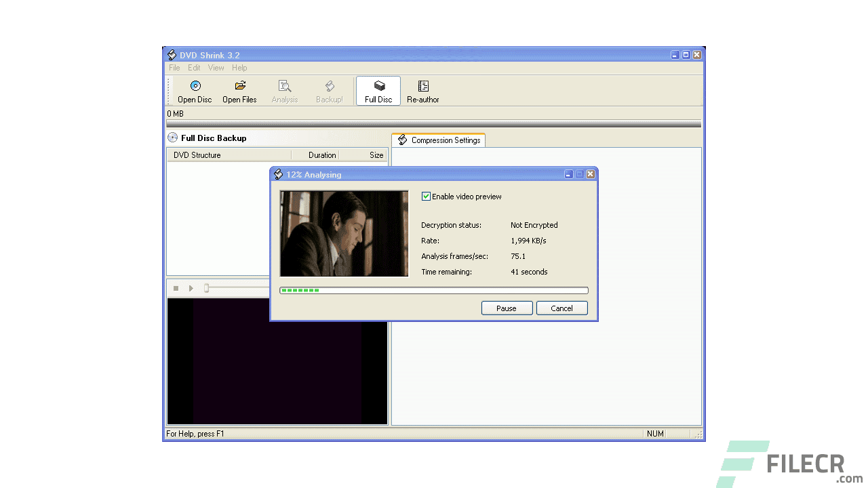Screen dimensions: 868x488
Task: Select the Open Disc toolbar icon
Action: [195, 90]
